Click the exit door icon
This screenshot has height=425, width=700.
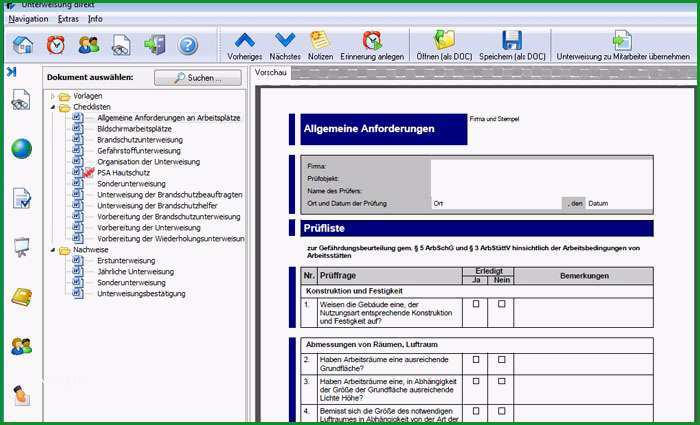click(155, 45)
